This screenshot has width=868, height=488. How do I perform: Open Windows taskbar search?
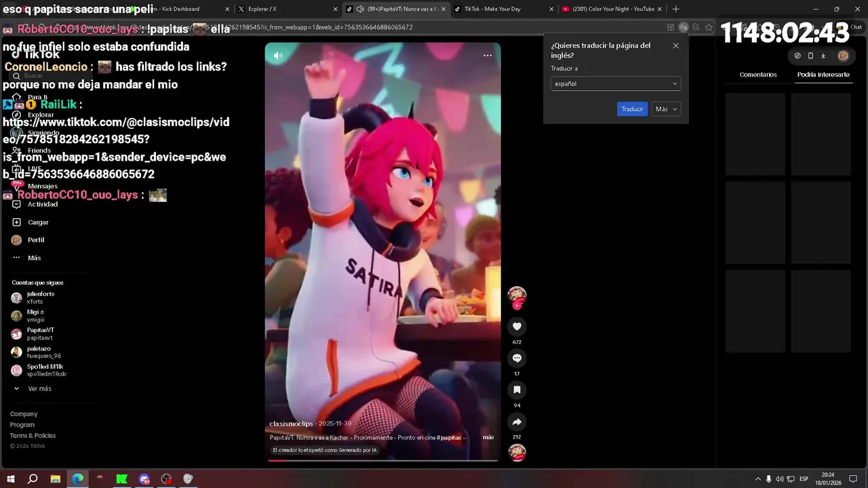33,479
